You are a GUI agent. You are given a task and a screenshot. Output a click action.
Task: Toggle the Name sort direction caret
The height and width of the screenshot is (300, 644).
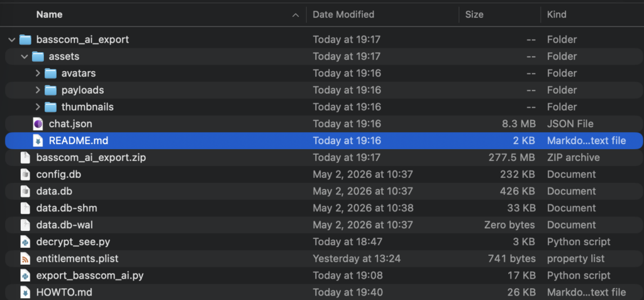point(296,15)
